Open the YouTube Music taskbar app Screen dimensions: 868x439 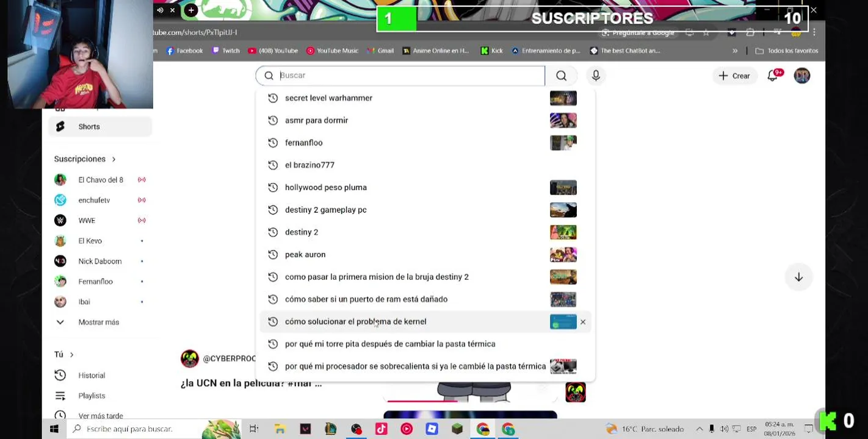point(407,429)
